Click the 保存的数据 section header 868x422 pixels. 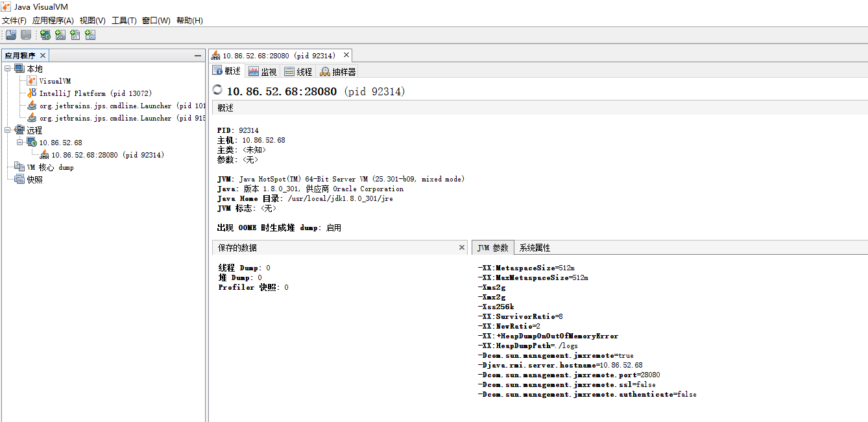339,248
